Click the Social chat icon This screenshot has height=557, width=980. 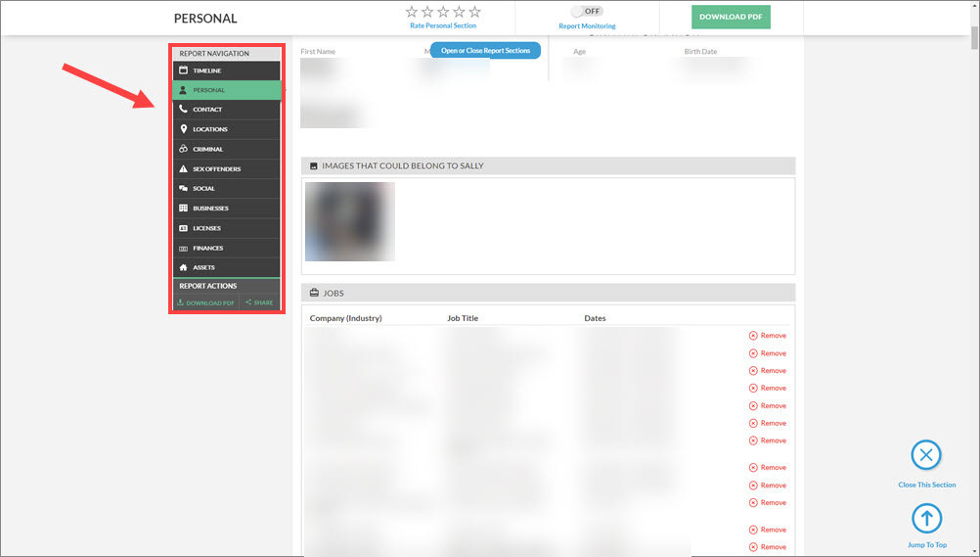click(183, 188)
